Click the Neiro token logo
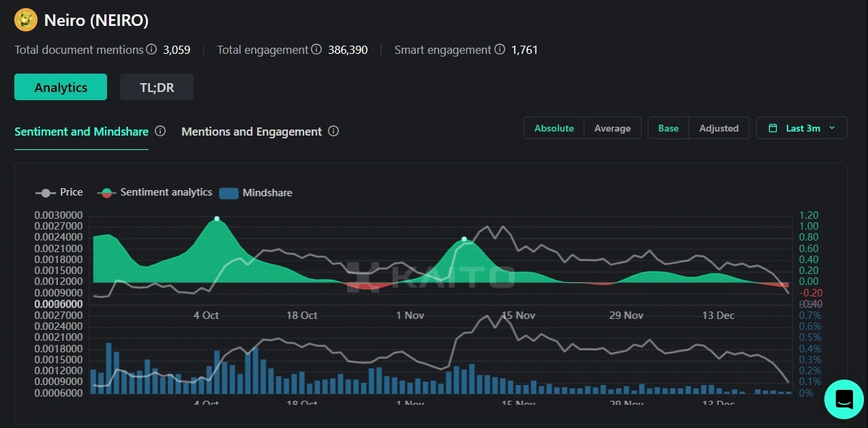868x428 pixels. [25, 20]
